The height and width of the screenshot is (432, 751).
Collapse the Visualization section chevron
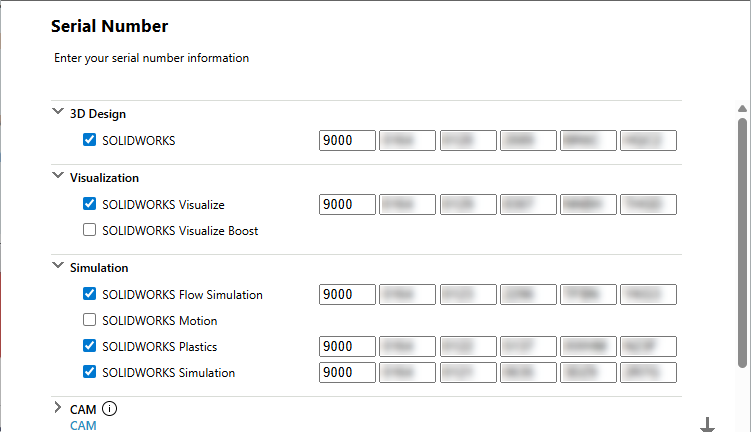pyautogui.click(x=58, y=176)
